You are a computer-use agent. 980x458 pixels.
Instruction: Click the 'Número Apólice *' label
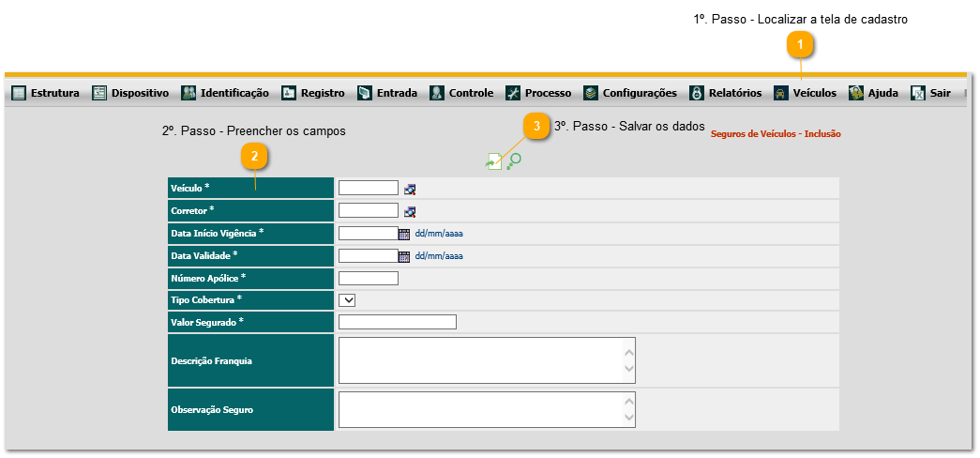[x=208, y=278]
